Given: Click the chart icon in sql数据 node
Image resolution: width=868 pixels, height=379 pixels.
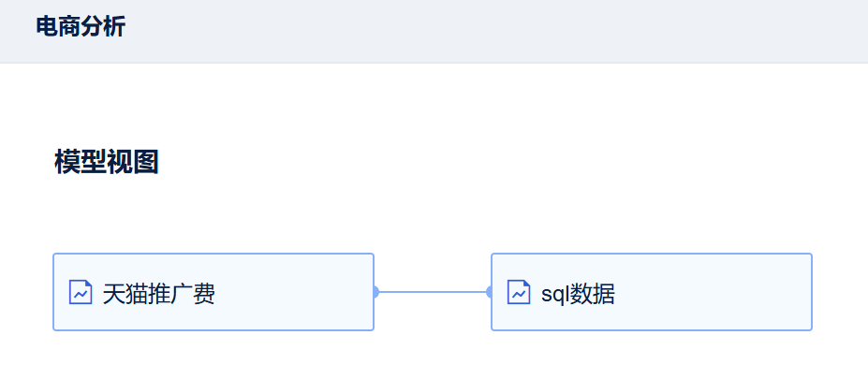Looking at the screenshot, I should 519,292.
